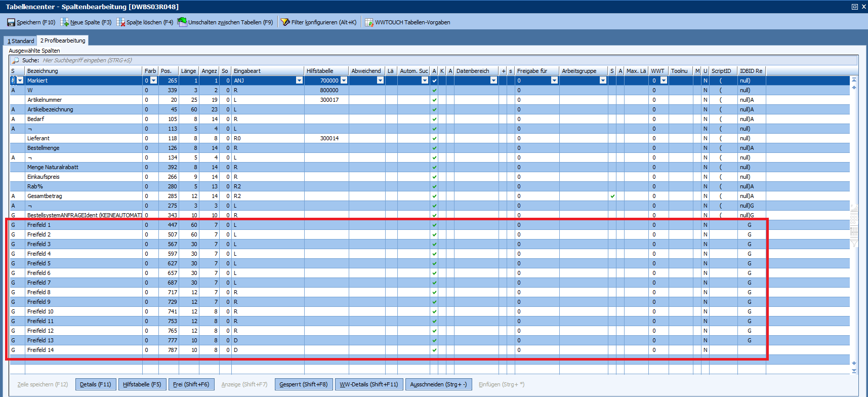Toggle the A checkbox in Freifeld 1 row
This screenshot has height=397, width=868.
click(434, 225)
